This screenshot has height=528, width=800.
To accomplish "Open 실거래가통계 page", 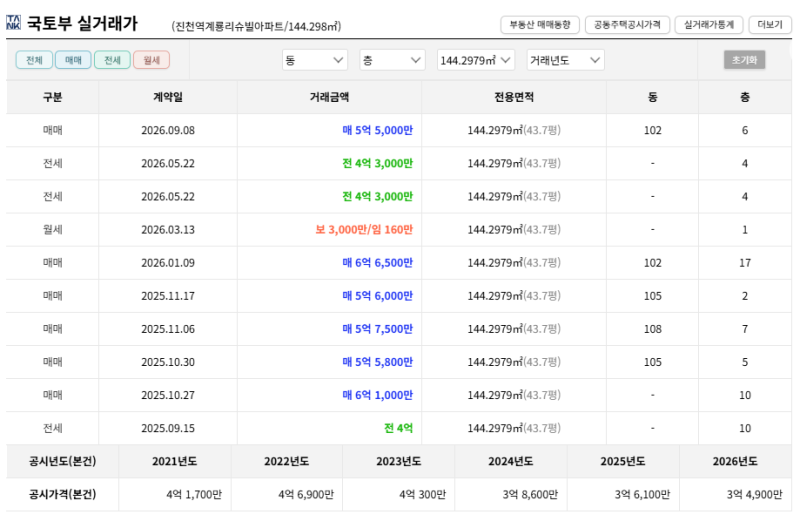I will click(x=709, y=24).
